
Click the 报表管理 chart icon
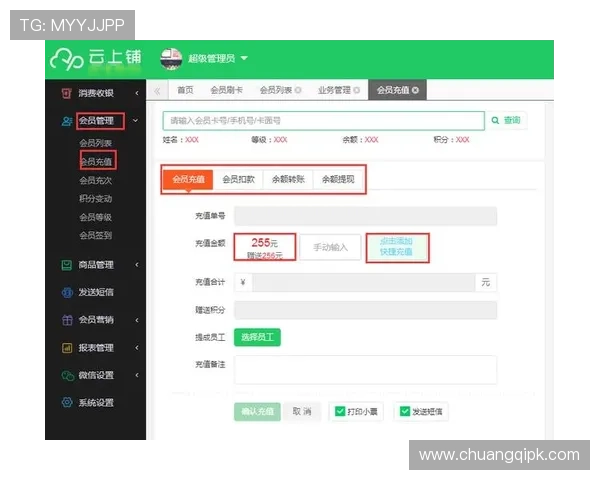point(67,348)
